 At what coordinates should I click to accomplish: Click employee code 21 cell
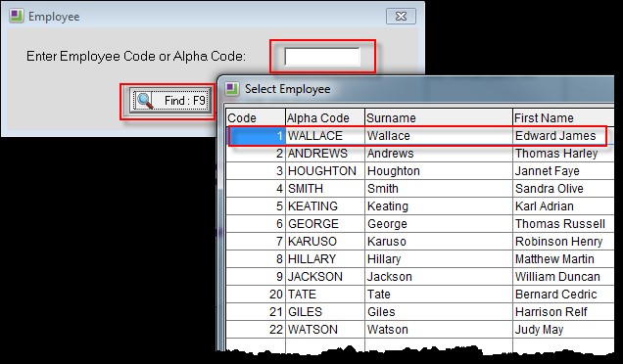[256, 311]
